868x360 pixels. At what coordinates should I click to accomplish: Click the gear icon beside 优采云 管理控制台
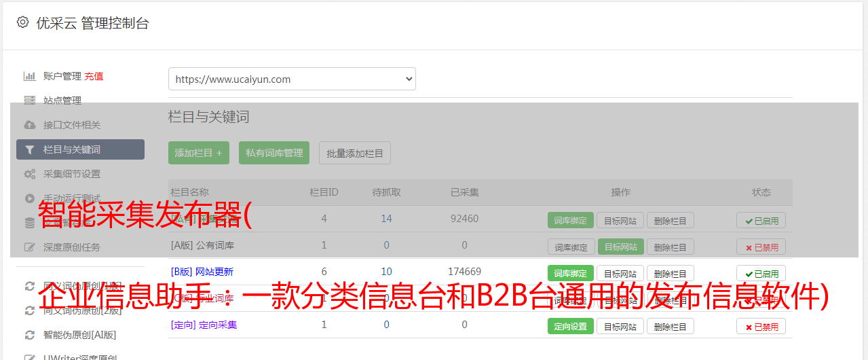point(22,22)
